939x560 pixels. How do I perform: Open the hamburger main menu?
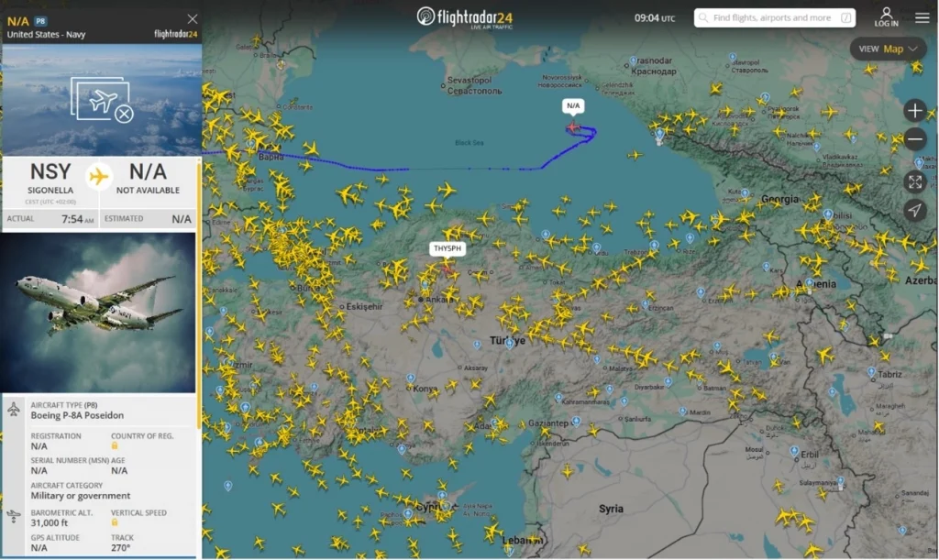coord(922,17)
